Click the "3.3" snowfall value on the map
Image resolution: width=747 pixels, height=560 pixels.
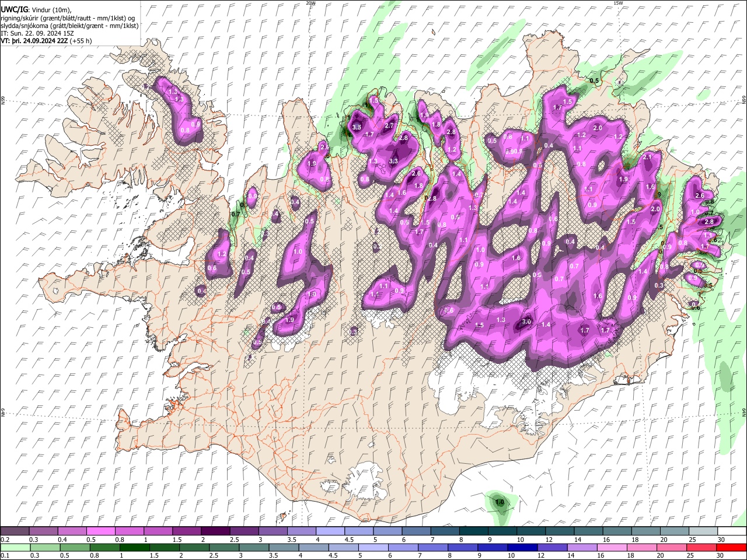pyautogui.click(x=393, y=161)
